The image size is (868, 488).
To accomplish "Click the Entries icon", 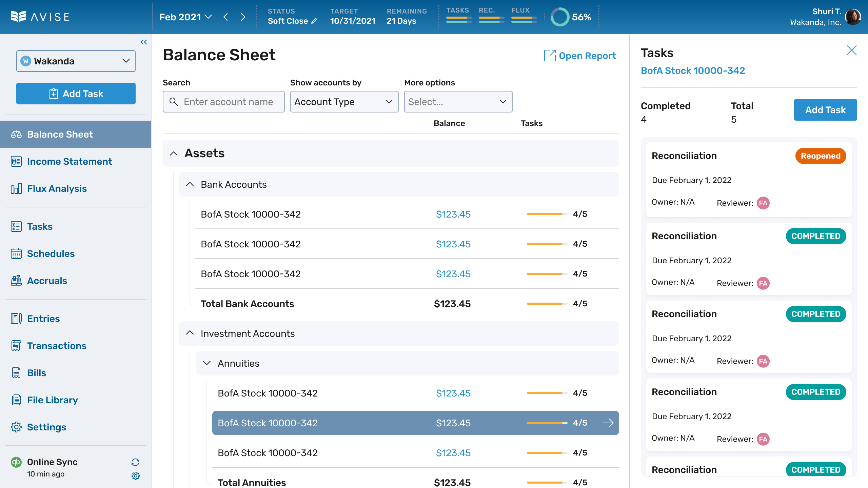I will pyautogui.click(x=16, y=319).
